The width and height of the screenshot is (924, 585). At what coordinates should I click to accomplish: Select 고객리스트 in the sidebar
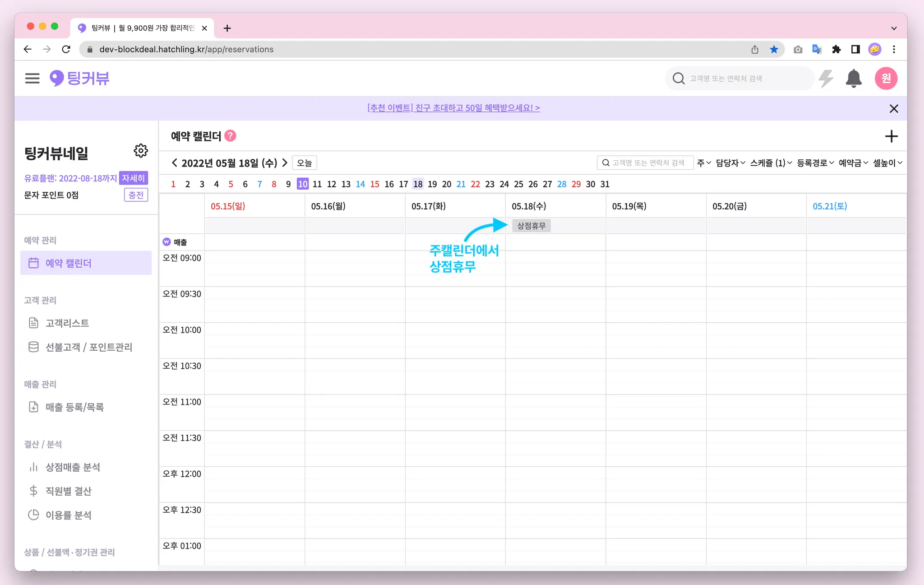(x=67, y=323)
